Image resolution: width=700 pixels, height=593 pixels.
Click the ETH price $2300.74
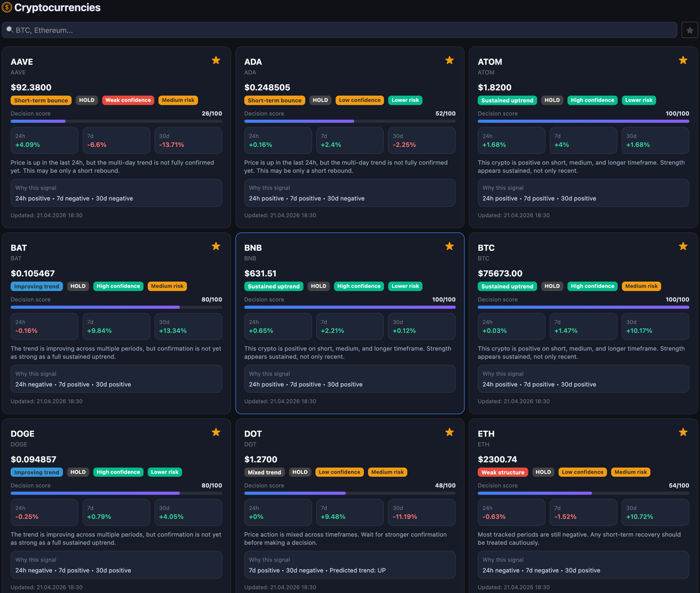tap(497, 459)
